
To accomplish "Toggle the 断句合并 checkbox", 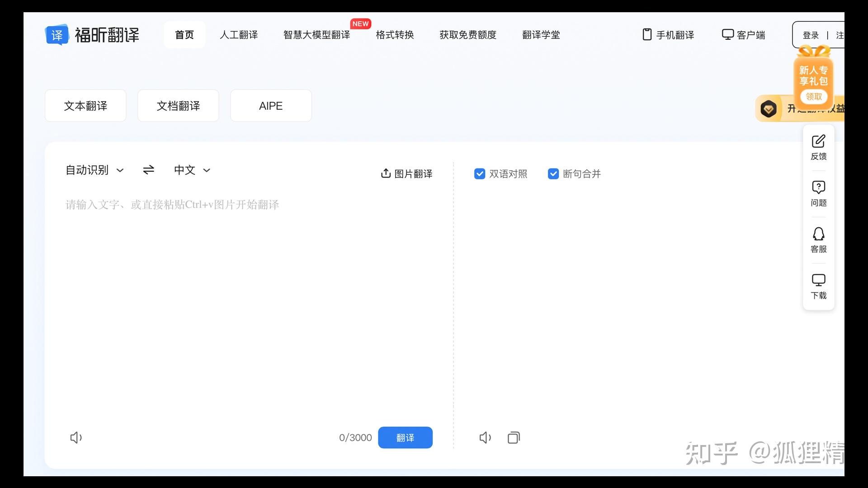I will click(x=553, y=174).
